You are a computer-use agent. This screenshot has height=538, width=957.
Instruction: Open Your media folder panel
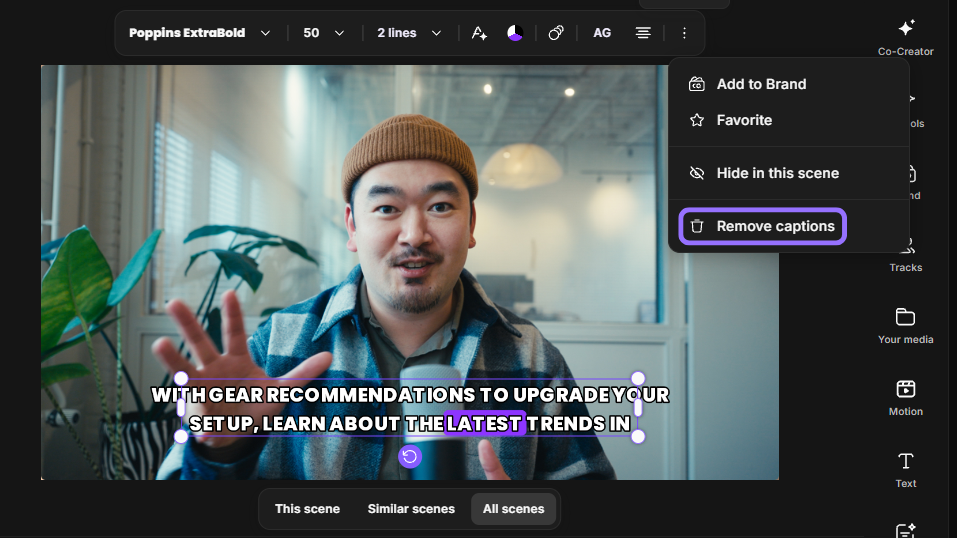(906, 326)
